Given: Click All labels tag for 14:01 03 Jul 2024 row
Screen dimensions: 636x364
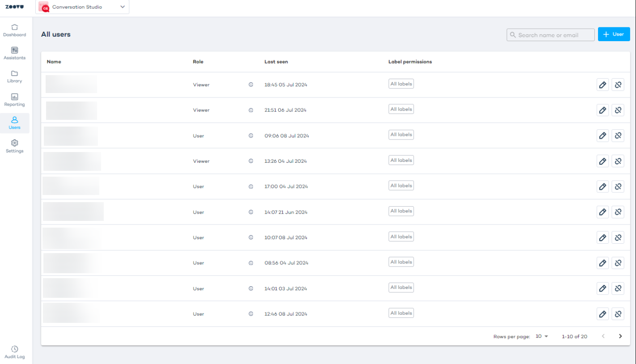Looking at the screenshot, I should (x=401, y=288).
